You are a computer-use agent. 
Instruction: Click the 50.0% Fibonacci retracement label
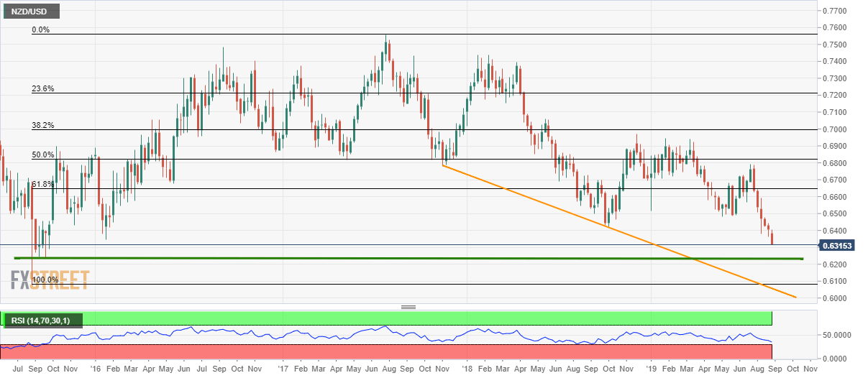[42, 155]
